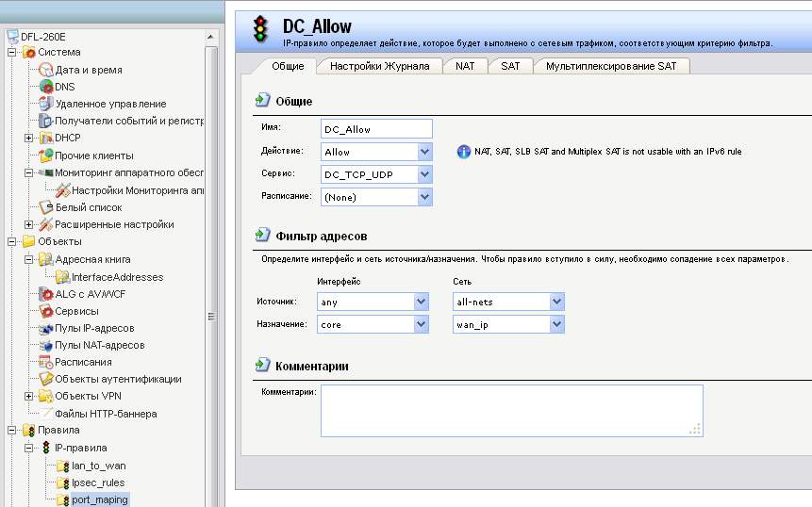The image size is (812, 507).
Task: Click into the Комментарии text area
Action: (511, 410)
